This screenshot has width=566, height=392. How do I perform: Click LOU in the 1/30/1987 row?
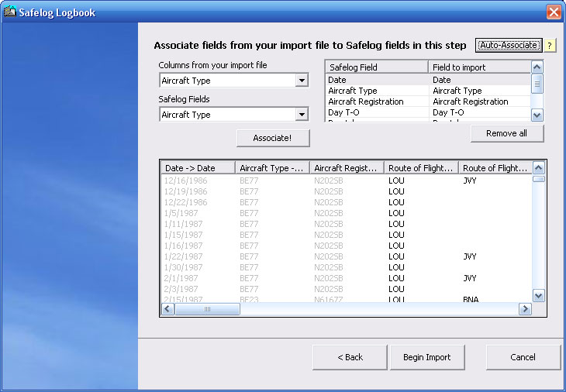[x=396, y=266]
